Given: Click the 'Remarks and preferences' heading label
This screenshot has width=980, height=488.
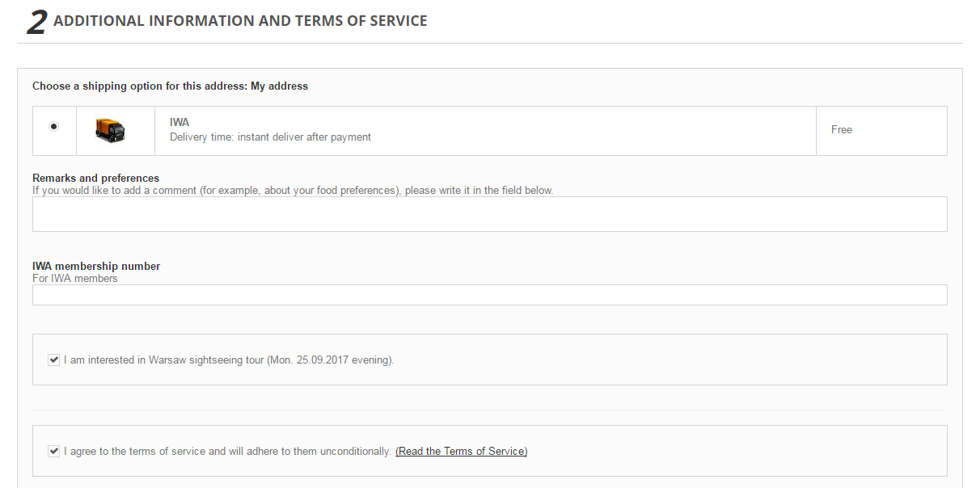Looking at the screenshot, I should [x=95, y=178].
